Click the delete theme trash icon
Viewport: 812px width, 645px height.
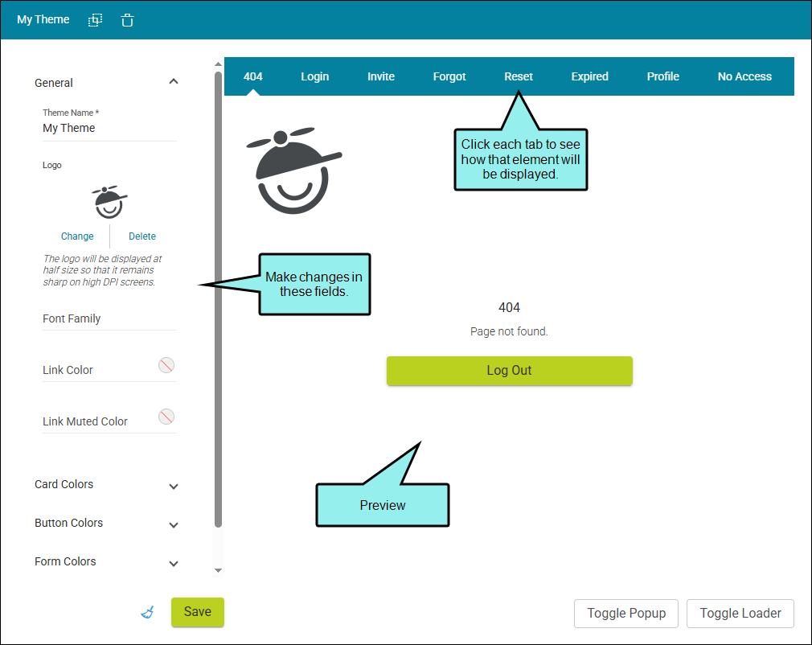127,20
